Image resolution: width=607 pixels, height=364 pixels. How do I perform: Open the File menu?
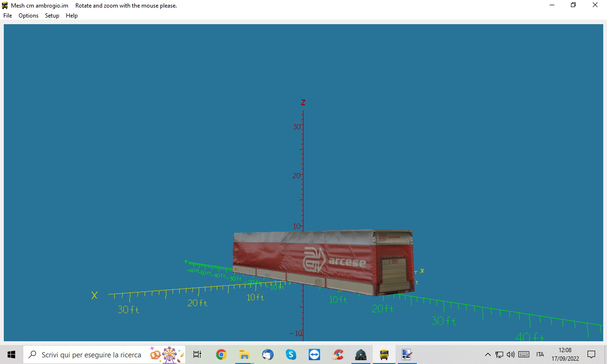point(8,16)
